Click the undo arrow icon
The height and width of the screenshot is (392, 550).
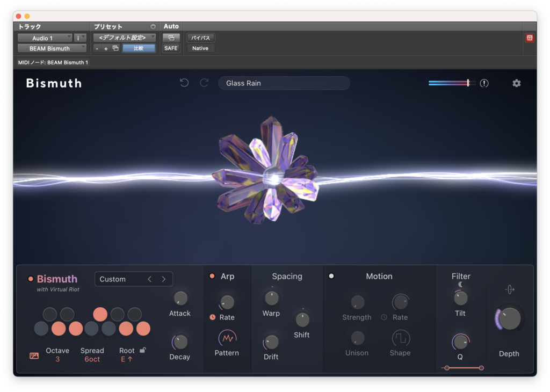[184, 83]
